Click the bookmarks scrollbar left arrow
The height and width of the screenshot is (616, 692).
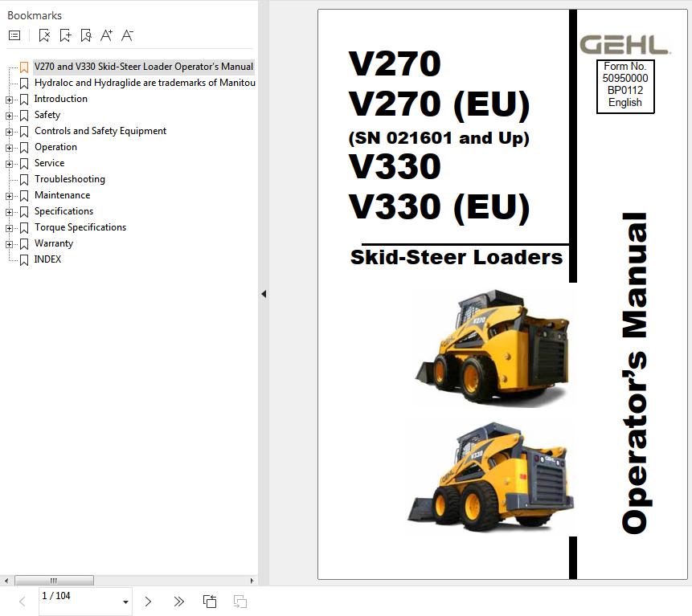click(x=6, y=581)
